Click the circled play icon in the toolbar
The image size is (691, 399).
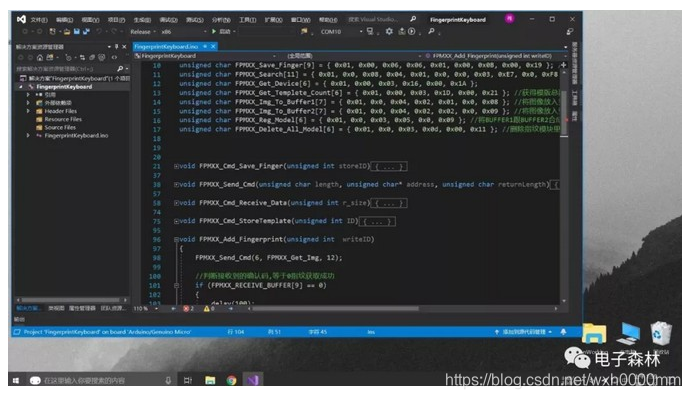412,31
